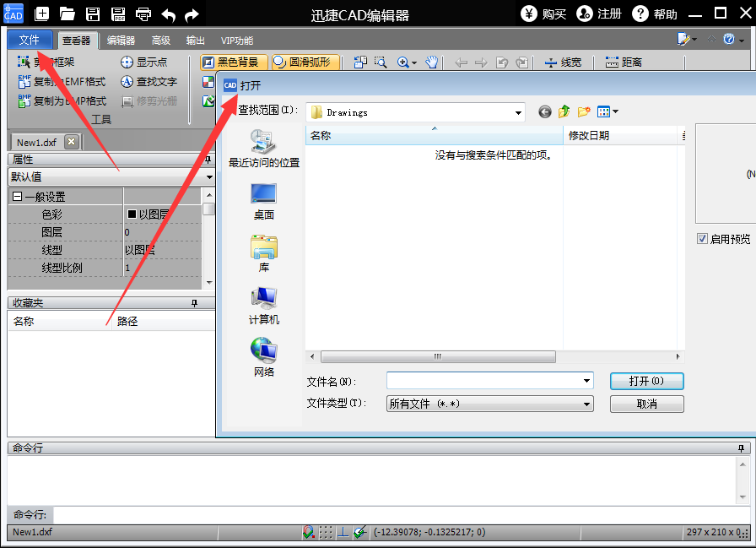
Task: Click the Undo arrow icon
Action: click(x=168, y=15)
